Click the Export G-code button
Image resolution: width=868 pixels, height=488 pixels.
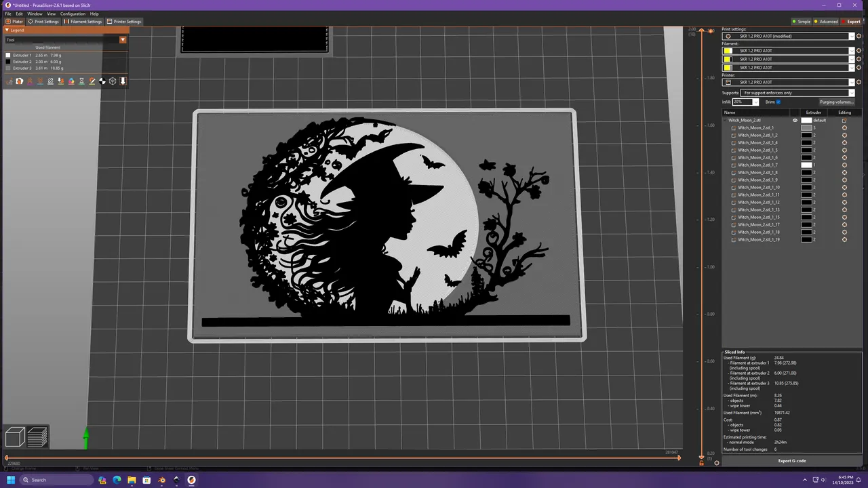tap(791, 460)
